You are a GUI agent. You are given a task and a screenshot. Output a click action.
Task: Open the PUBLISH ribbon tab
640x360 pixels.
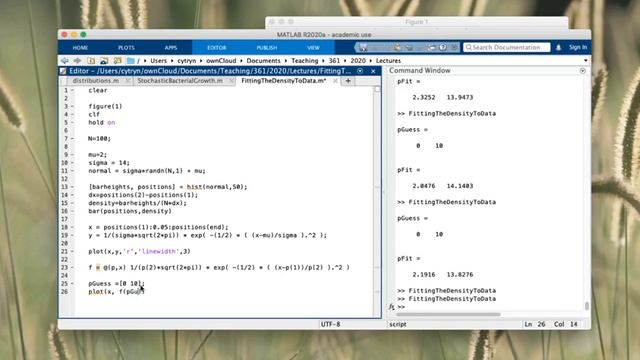click(267, 48)
